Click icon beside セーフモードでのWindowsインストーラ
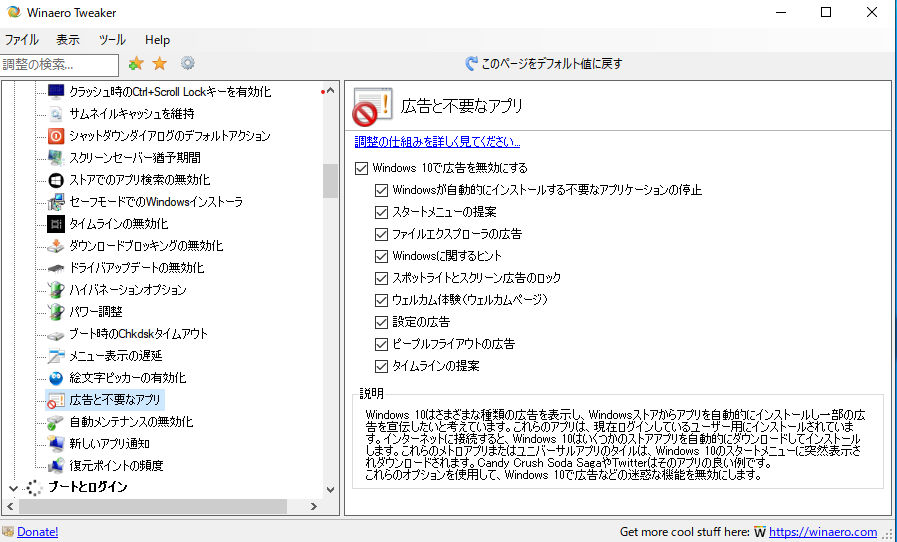The width and height of the screenshot is (897, 542). click(x=55, y=201)
